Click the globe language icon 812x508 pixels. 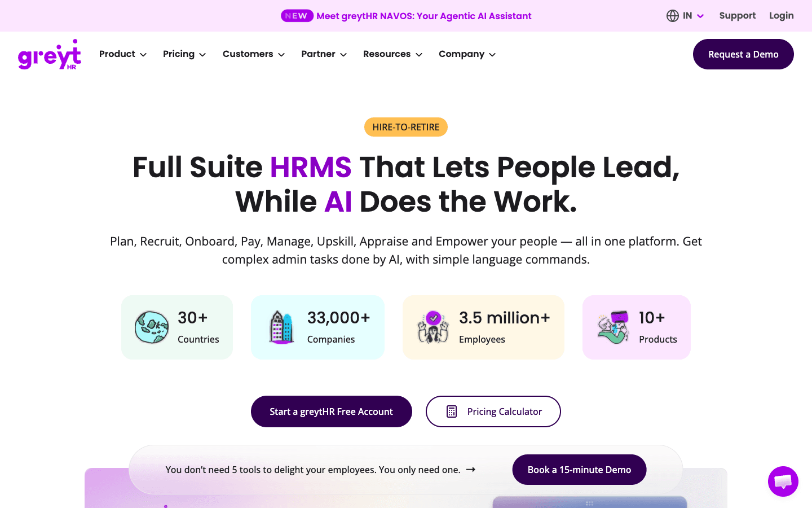(x=673, y=16)
